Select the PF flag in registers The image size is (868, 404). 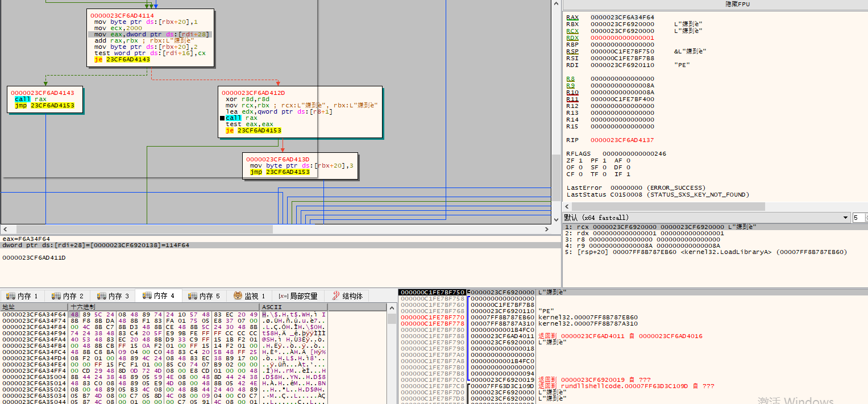pyautogui.click(x=599, y=160)
